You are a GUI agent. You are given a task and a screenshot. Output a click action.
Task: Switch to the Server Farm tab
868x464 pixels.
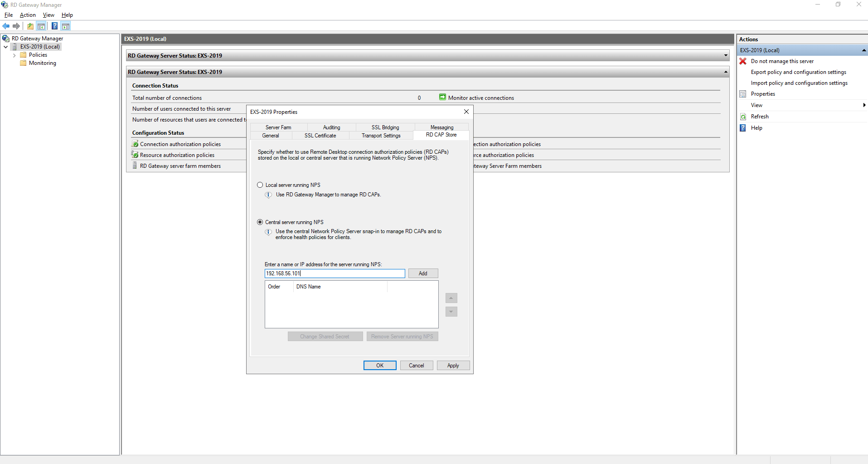(278, 127)
